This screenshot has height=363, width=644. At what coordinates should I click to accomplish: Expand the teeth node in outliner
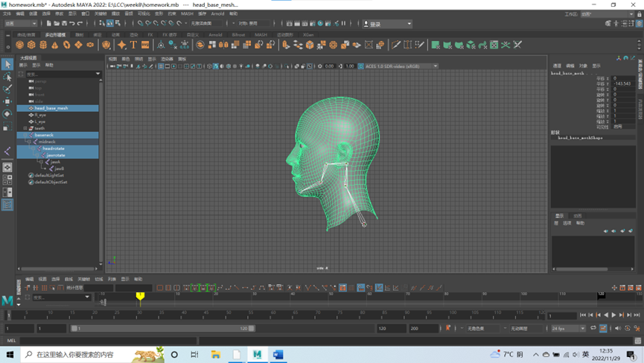pos(25,128)
